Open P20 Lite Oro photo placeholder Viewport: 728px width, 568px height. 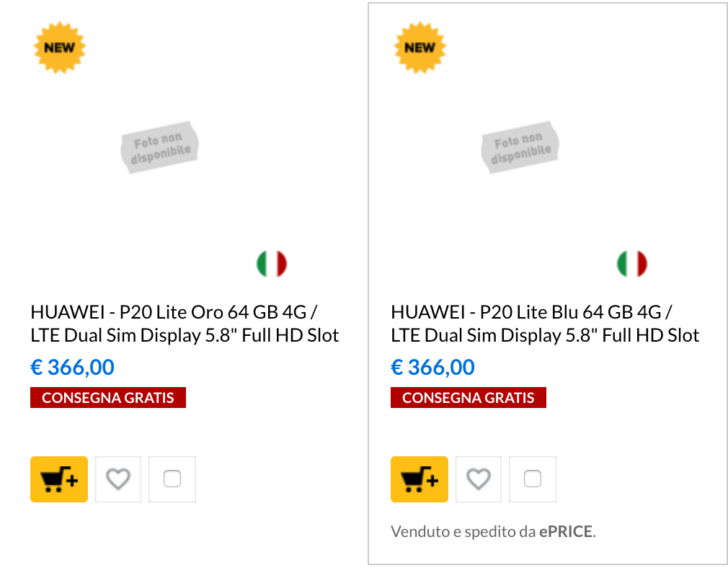pyautogui.click(x=159, y=147)
